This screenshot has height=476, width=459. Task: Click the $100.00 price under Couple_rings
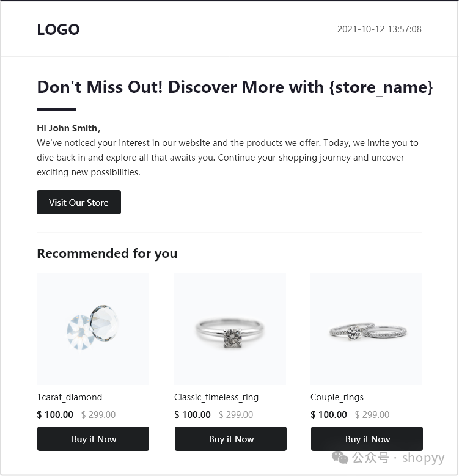[x=329, y=415]
